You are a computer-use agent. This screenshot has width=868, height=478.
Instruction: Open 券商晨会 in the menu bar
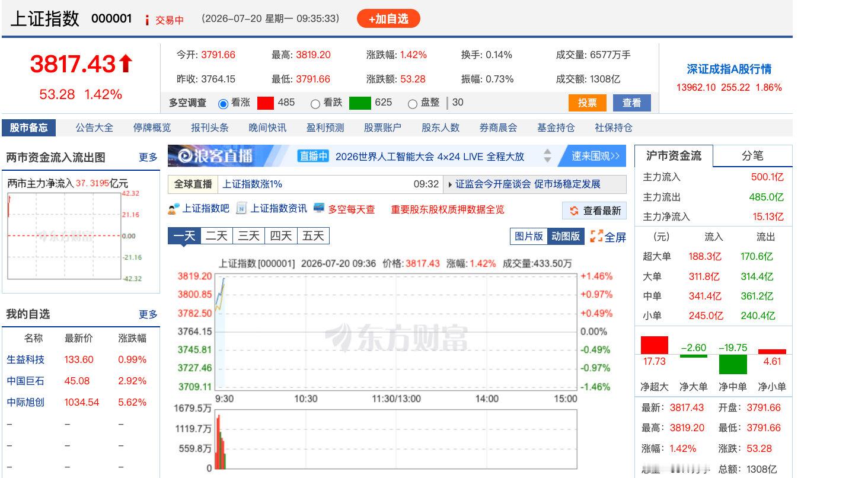click(x=498, y=128)
